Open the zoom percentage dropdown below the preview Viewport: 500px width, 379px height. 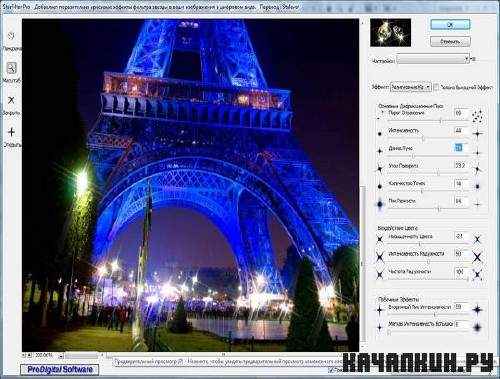(49, 355)
